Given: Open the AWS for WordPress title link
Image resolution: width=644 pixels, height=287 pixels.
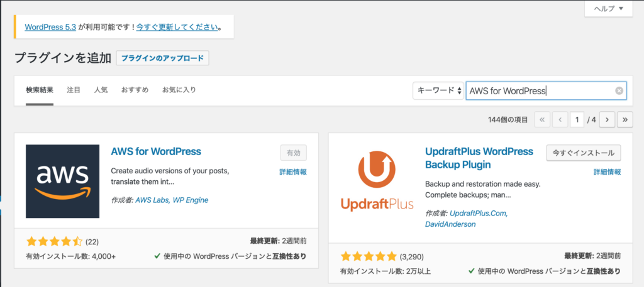Looking at the screenshot, I should pyautogui.click(x=156, y=151).
